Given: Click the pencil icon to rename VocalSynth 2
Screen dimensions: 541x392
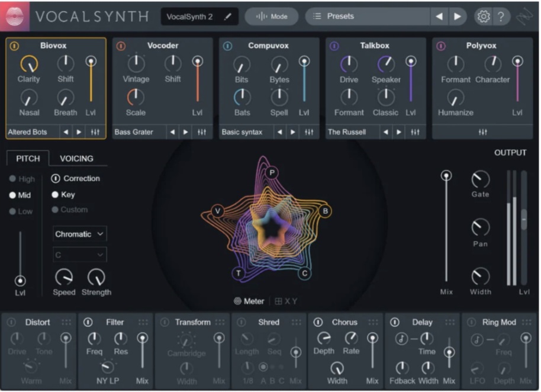Looking at the screenshot, I should pos(228,17).
